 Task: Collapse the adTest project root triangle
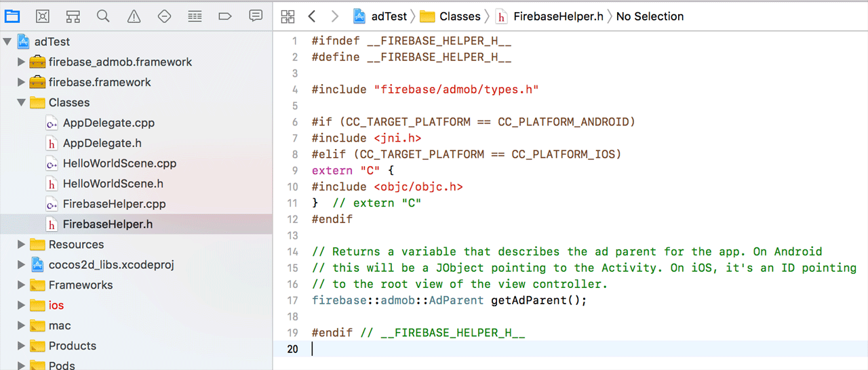(x=7, y=42)
